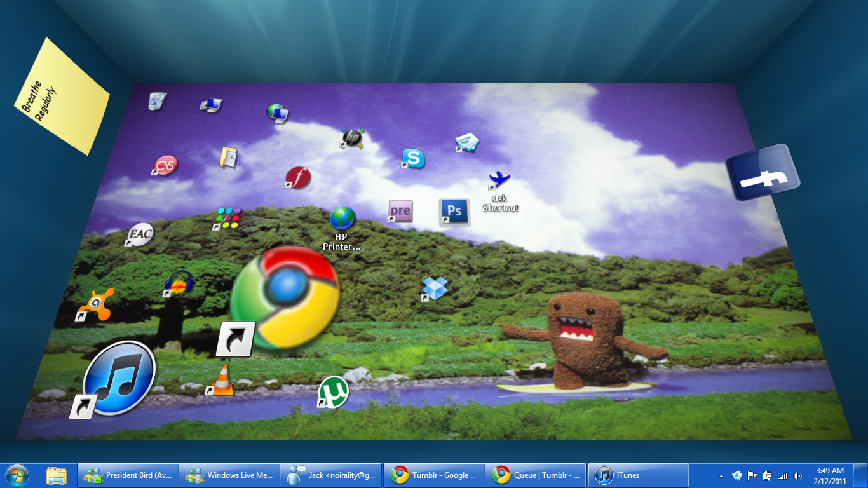The width and height of the screenshot is (868, 488).
Task: Open the large Google Chrome desktop icon
Action: coord(284,297)
